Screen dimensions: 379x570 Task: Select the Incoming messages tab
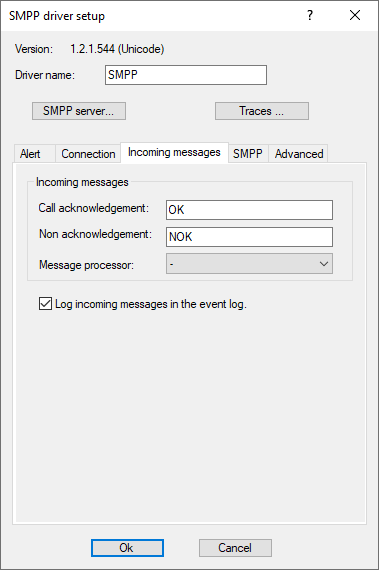174,152
